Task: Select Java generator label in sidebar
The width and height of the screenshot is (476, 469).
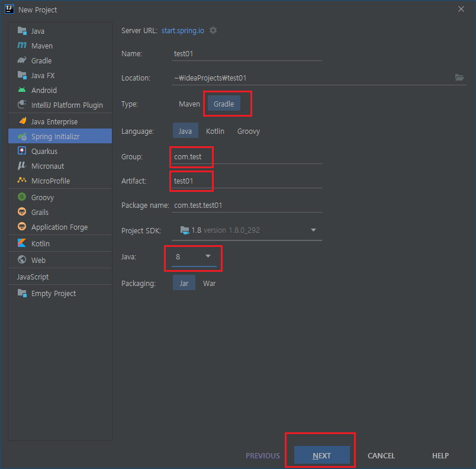Action: pos(38,31)
